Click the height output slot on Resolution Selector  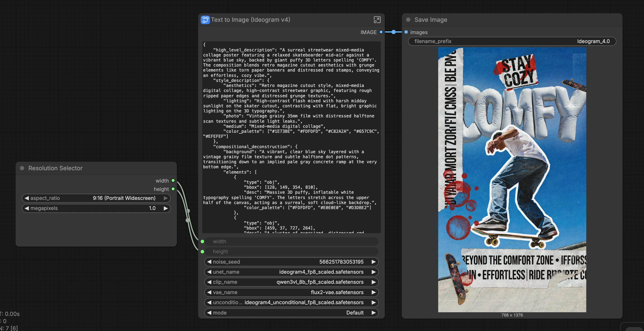click(x=173, y=189)
